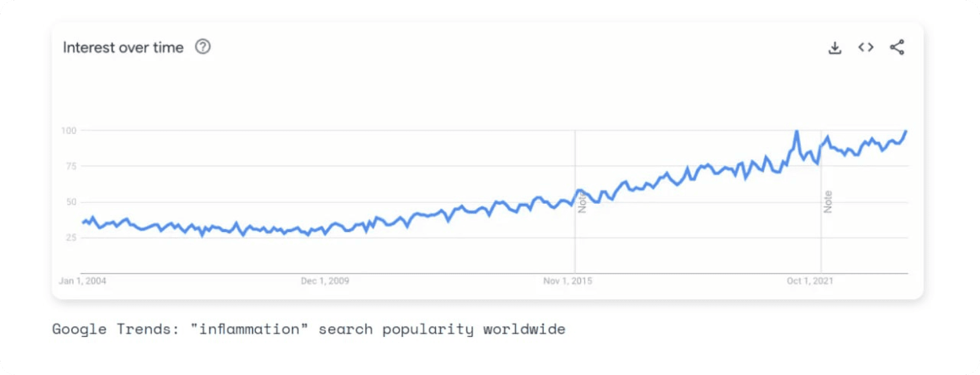Click the share icon
The image size is (980, 375).
[897, 47]
